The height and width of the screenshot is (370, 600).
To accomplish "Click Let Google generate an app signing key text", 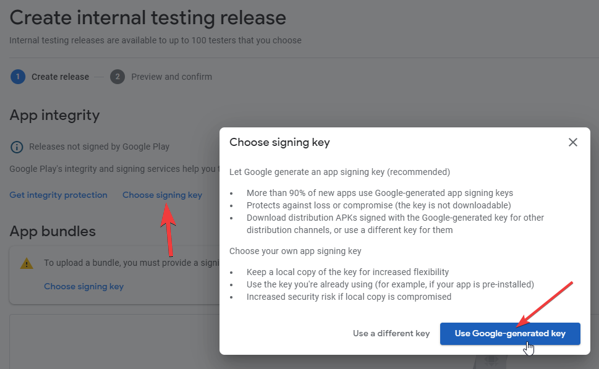I will coord(339,172).
